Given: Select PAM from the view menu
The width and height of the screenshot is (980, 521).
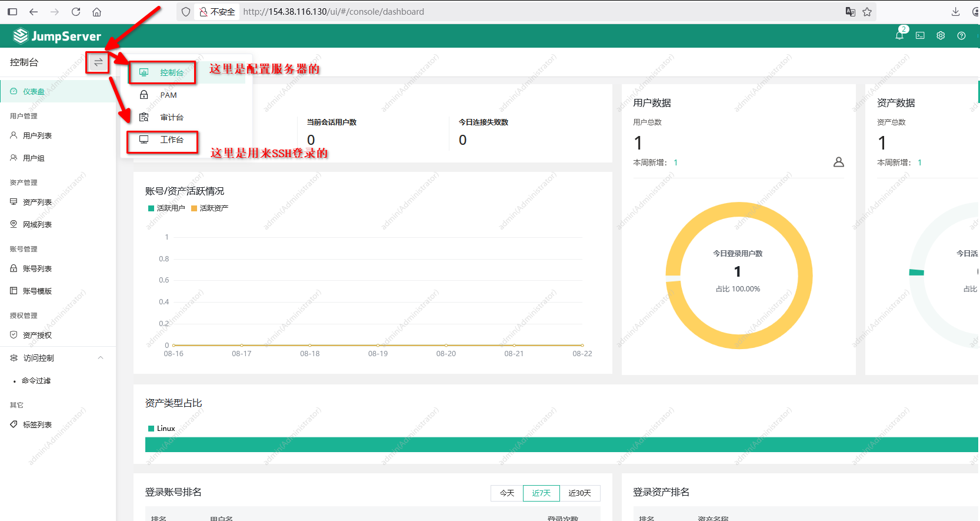Looking at the screenshot, I should point(168,95).
